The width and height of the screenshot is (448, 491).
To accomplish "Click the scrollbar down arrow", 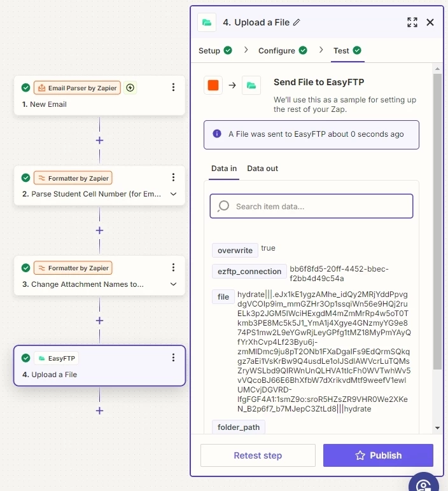I will [437, 428].
